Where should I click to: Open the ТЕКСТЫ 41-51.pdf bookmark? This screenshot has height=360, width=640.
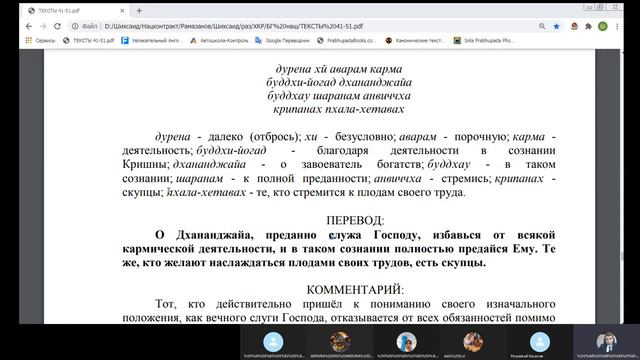[x=89, y=40]
